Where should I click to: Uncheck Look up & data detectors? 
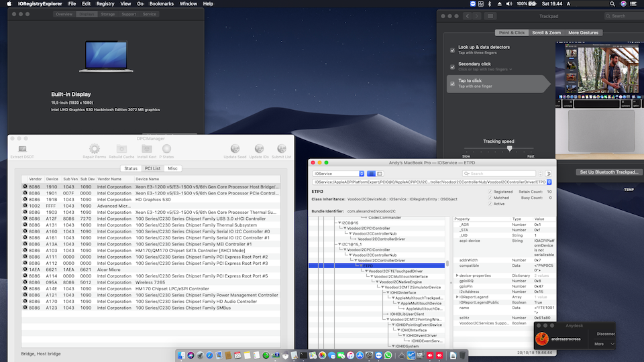point(453,50)
